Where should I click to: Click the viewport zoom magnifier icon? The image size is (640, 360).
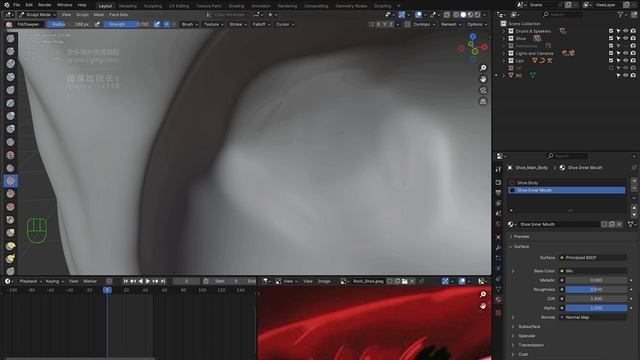click(483, 68)
